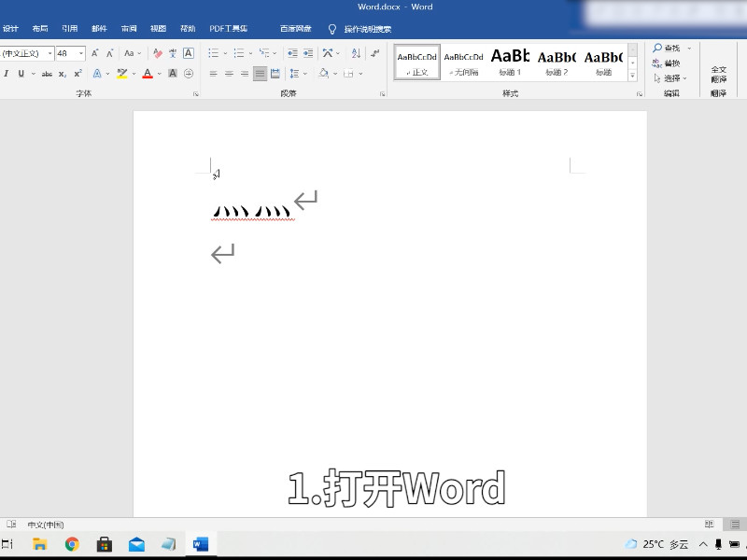Toggle italic formatting

pos(7,74)
